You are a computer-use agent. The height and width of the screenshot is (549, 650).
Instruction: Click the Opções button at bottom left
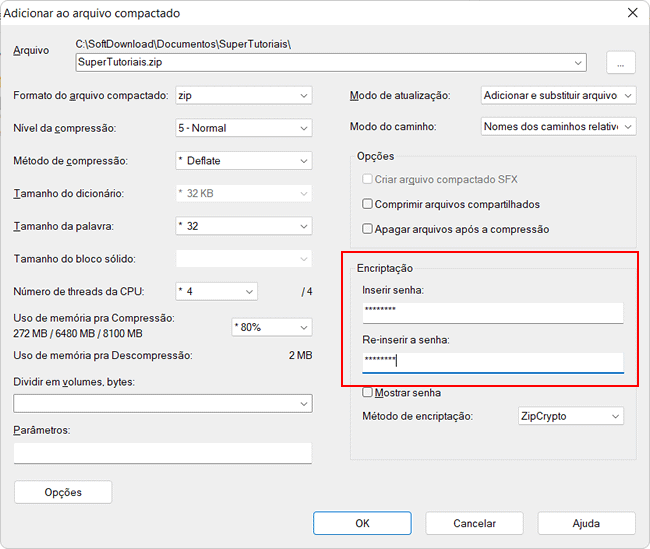[63, 492]
